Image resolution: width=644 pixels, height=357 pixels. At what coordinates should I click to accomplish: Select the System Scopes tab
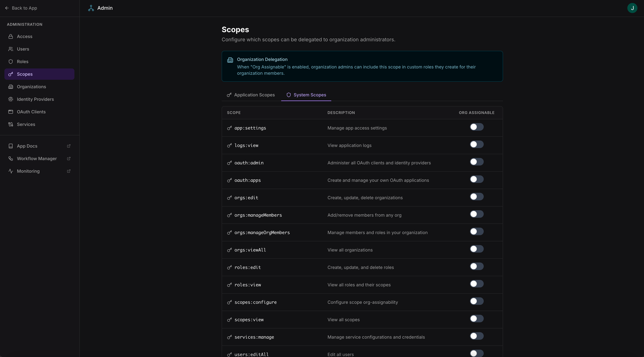pos(306,95)
